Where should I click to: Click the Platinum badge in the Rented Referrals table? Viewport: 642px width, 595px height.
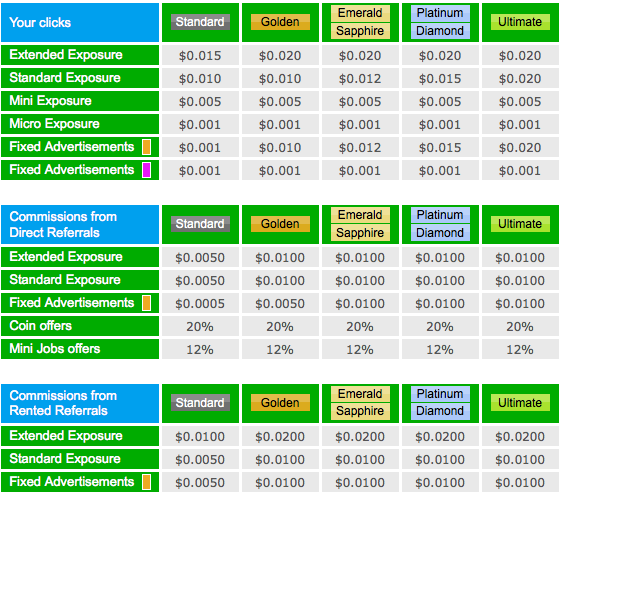pos(440,394)
